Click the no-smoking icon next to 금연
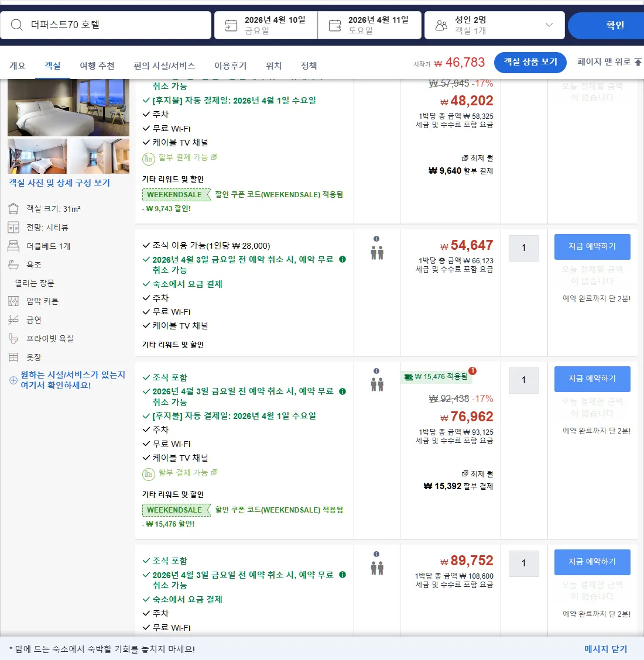Image resolution: width=644 pixels, height=660 pixels. point(13,320)
